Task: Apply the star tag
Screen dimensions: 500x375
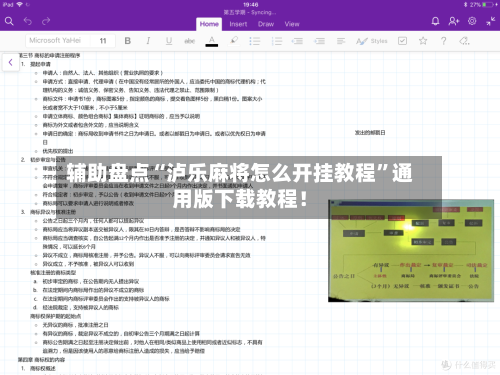Action: click(423, 41)
